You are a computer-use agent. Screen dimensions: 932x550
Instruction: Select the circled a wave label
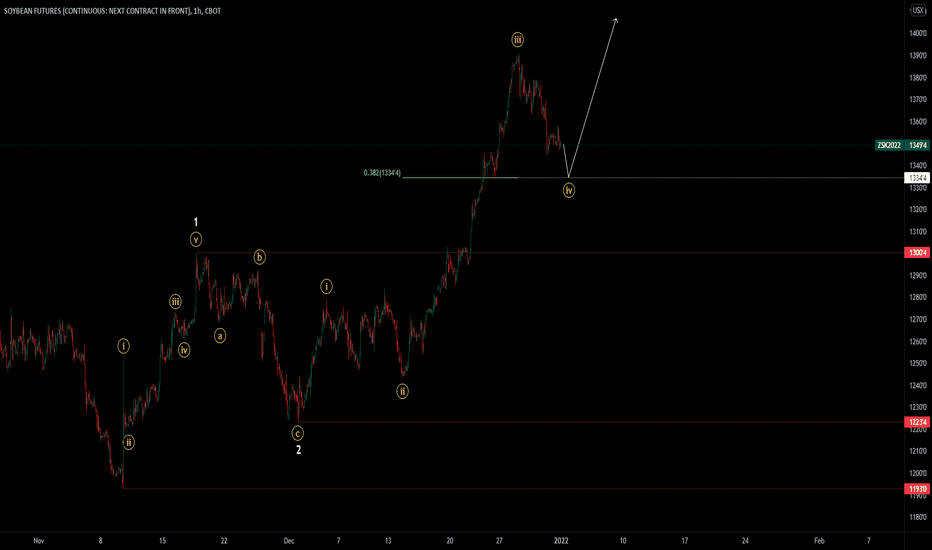[x=220, y=336]
